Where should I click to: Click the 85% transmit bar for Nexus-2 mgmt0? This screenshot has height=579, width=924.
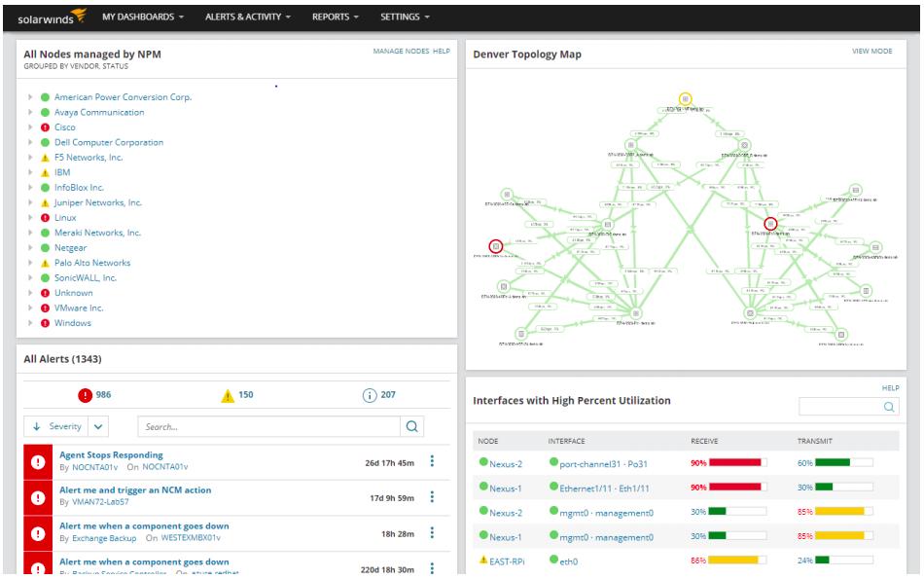[x=844, y=511]
